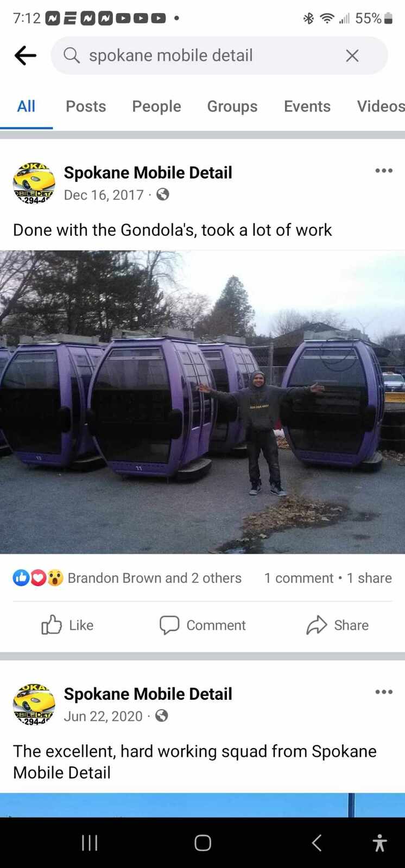The image size is (405, 868).
Task: Open the Events results tab
Action: (x=307, y=106)
